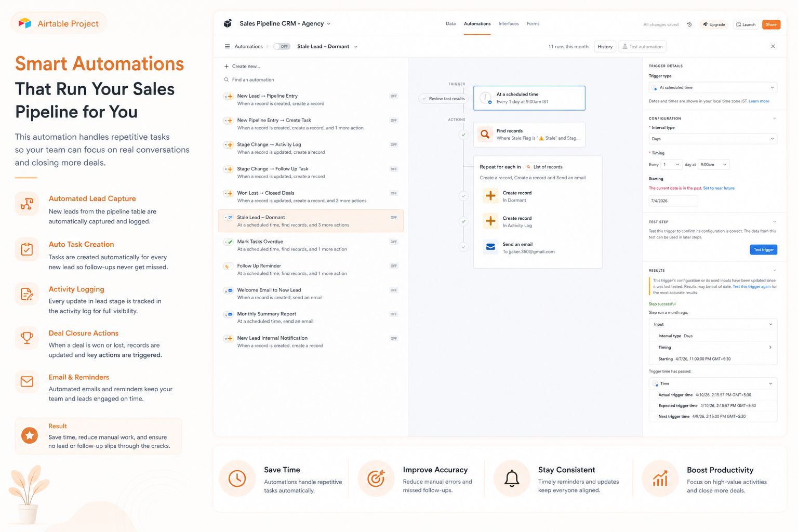Open the Trigger type dropdown
Viewport: 798px width, 532px height.
[713, 88]
